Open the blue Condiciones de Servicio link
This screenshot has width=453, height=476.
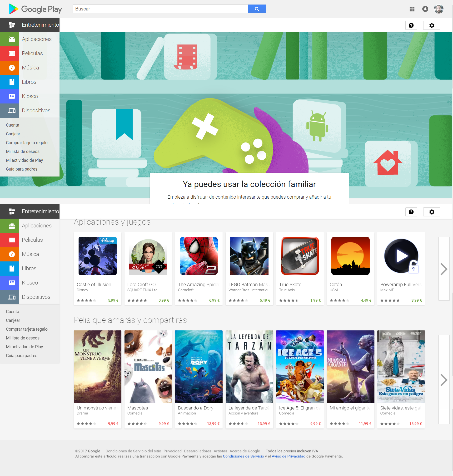[x=244, y=456]
